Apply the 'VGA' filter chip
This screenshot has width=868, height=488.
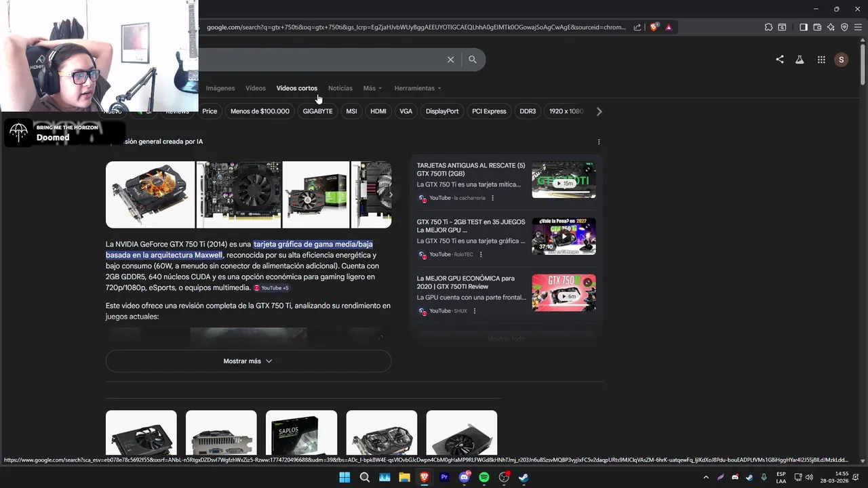pyautogui.click(x=406, y=111)
